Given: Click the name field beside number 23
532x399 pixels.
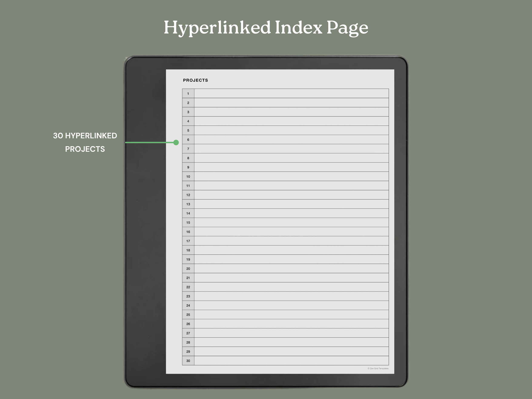Looking at the screenshot, I should 291,296.
